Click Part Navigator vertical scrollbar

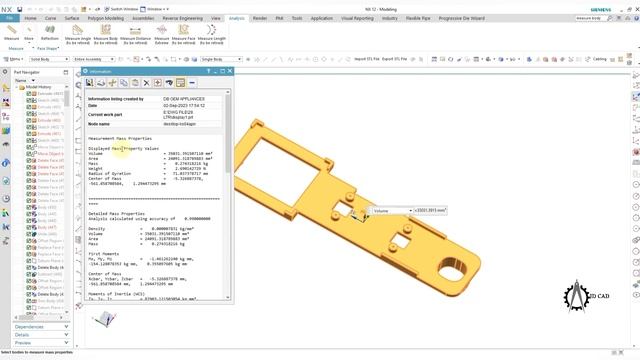(x=67, y=98)
